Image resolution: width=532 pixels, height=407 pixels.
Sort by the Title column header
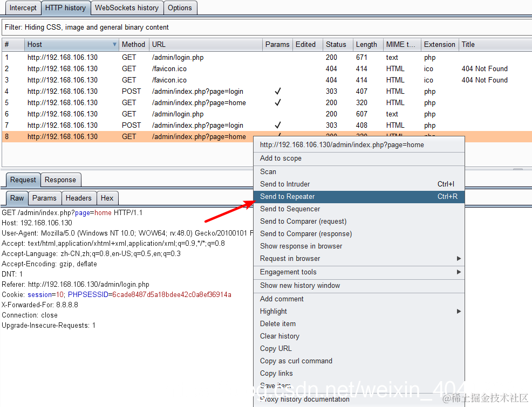(x=495, y=44)
